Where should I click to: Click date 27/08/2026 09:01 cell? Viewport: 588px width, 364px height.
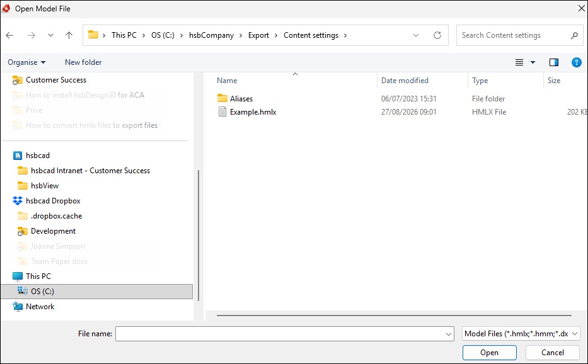click(409, 111)
